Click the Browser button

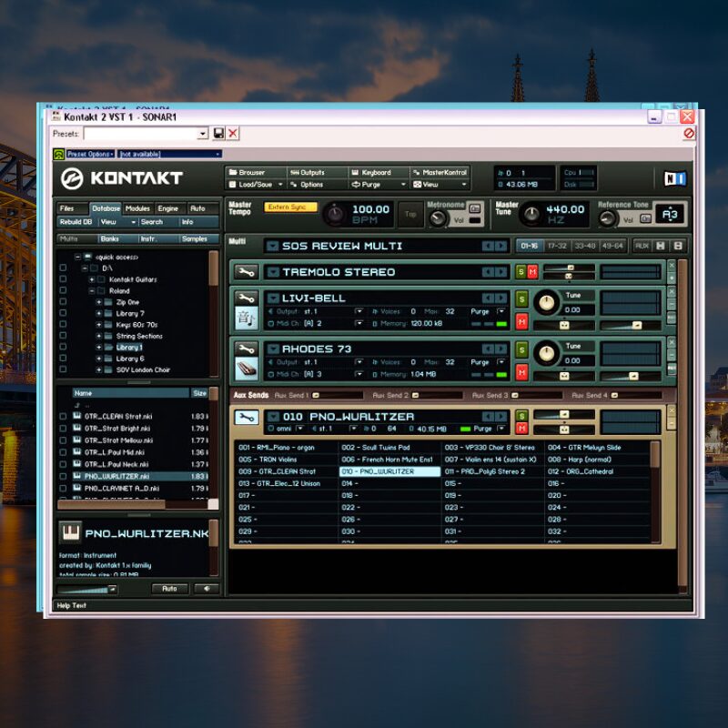click(x=256, y=172)
